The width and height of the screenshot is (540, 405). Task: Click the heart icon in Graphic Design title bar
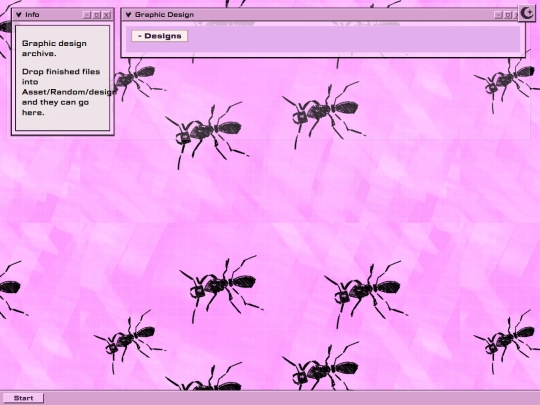pyautogui.click(x=129, y=15)
